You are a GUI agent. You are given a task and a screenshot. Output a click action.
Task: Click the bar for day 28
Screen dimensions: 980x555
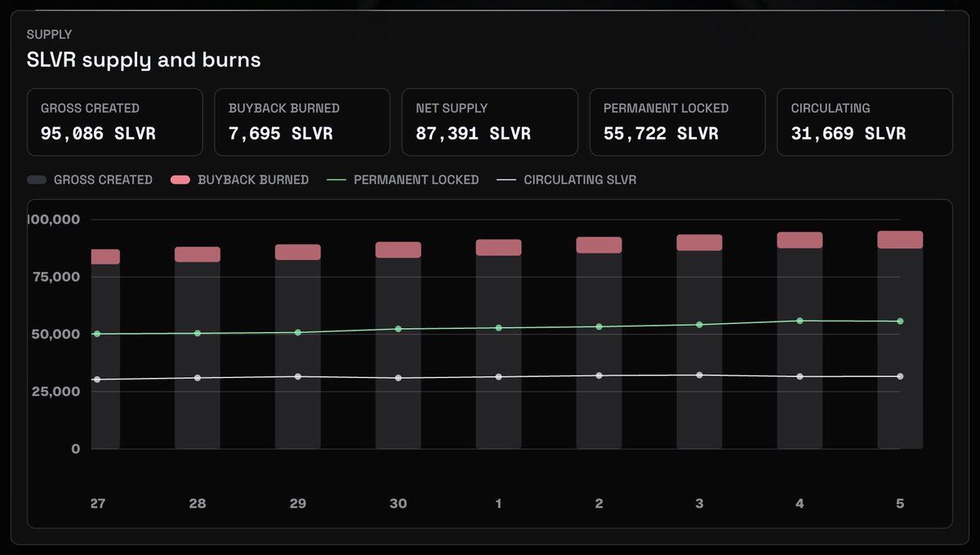[x=198, y=348]
